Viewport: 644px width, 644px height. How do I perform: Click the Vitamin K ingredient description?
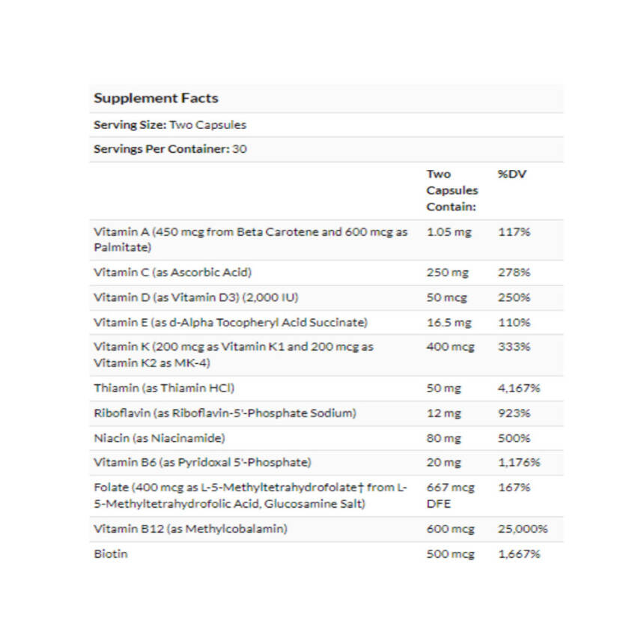pyautogui.click(x=234, y=354)
